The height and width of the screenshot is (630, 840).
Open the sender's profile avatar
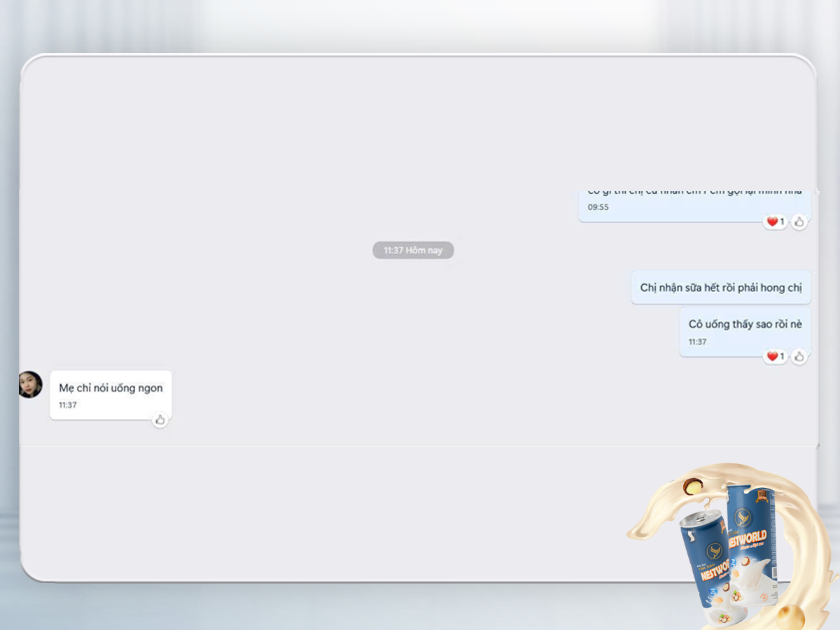point(30,384)
